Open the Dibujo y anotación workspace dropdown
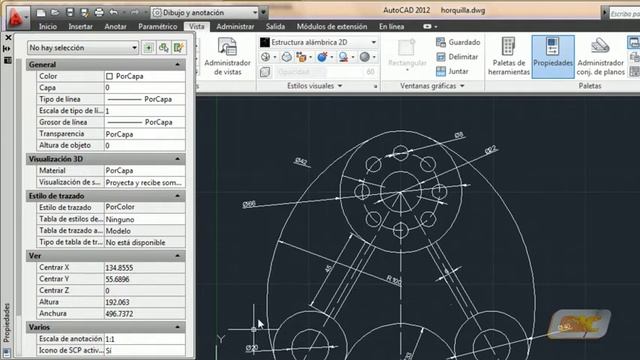640x360 pixels. pyautogui.click(x=205, y=13)
